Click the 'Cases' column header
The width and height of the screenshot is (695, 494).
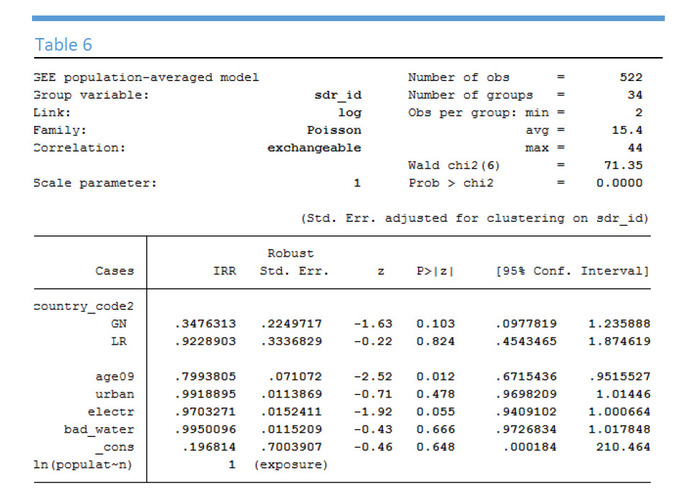(x=114, y=271)
